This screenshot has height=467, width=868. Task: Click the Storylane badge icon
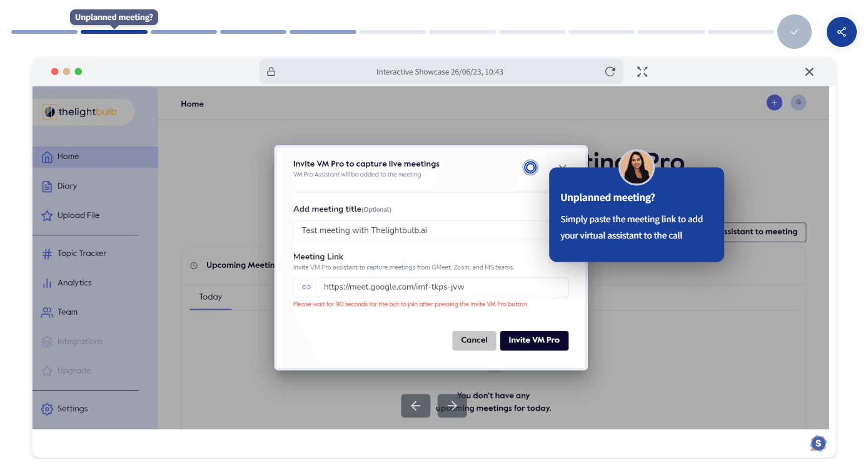point(818,444)
